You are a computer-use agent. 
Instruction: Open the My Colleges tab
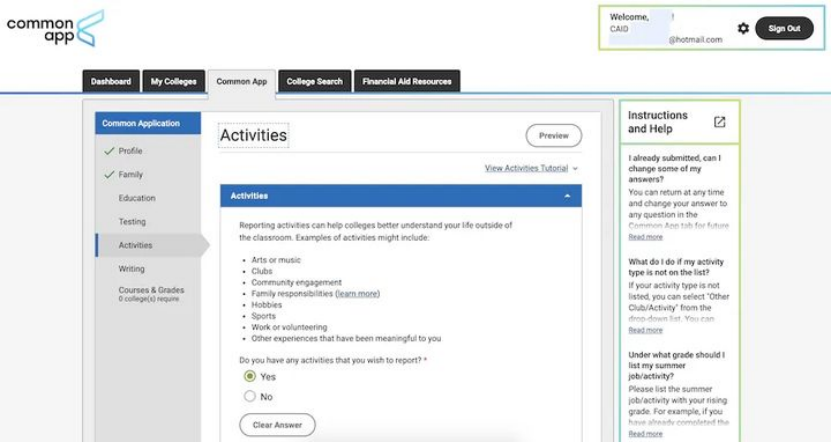(173, 82)
